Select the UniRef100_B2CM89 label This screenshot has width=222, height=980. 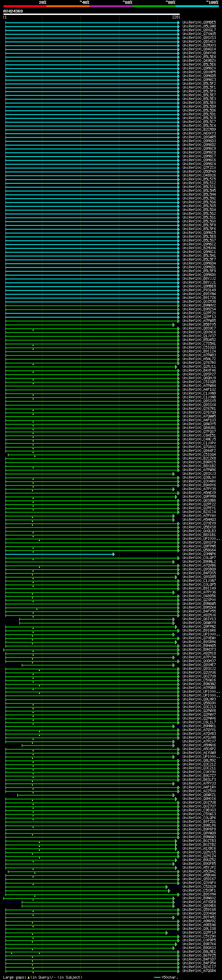coord(199,129)
